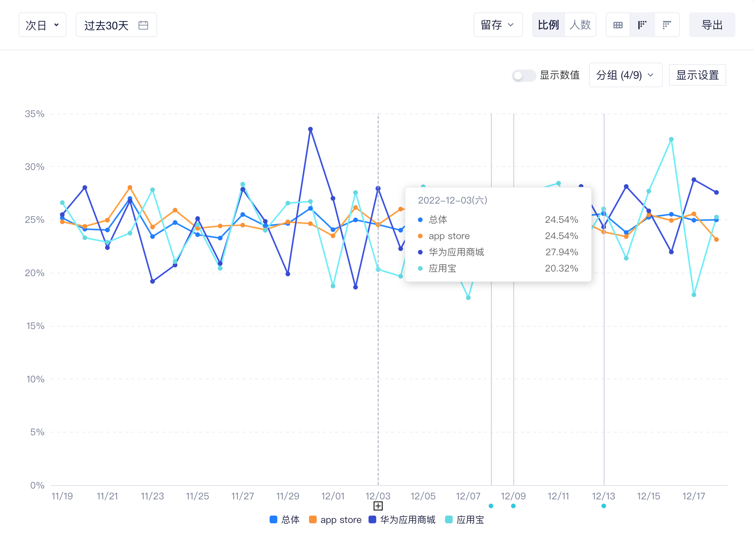
Task: Click the teal annotation dot below 12/08
Action: click(x=491, y=506)
